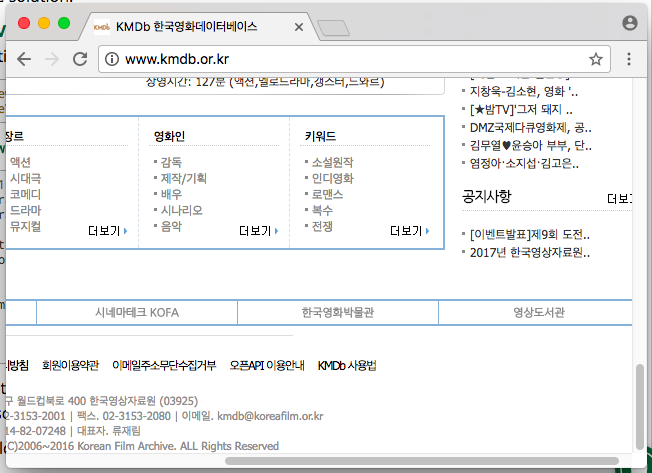Open a new tab button

tap(333, 28)
